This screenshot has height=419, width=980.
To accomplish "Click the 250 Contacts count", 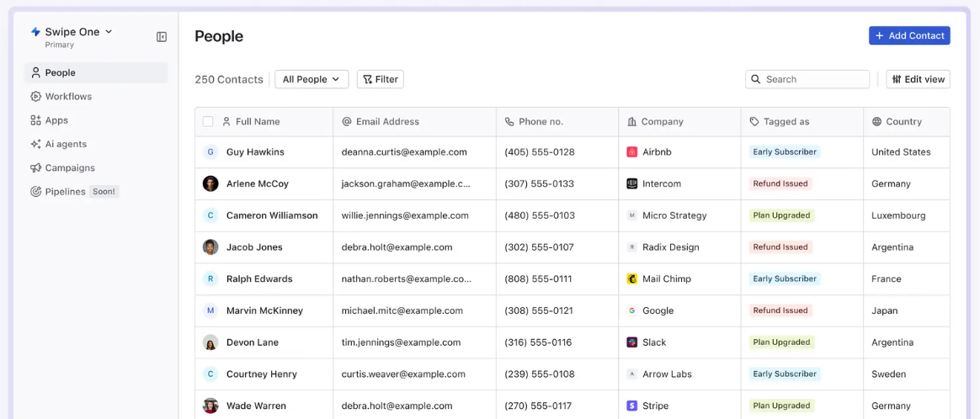I will (x=229, y=79).
